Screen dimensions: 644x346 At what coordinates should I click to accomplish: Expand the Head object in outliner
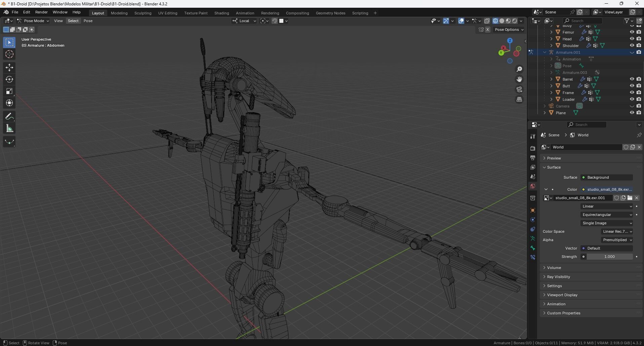pos(551,39)
